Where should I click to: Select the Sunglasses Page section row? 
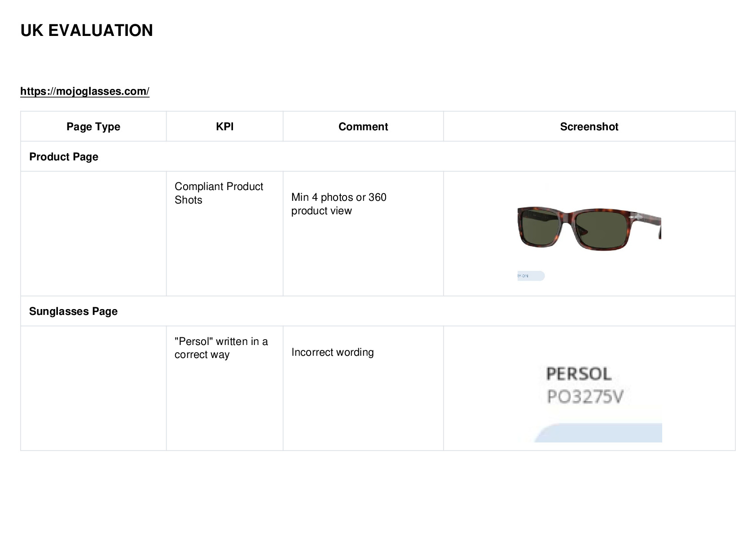coord(378,311)
